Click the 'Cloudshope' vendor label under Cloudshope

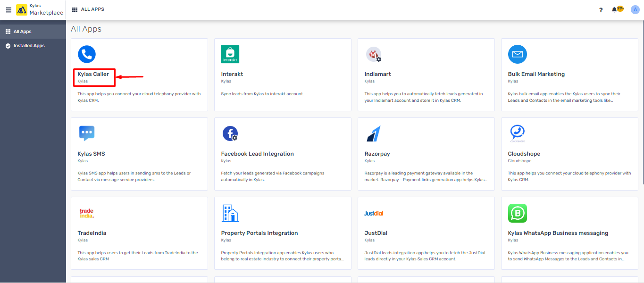[519, 161]
